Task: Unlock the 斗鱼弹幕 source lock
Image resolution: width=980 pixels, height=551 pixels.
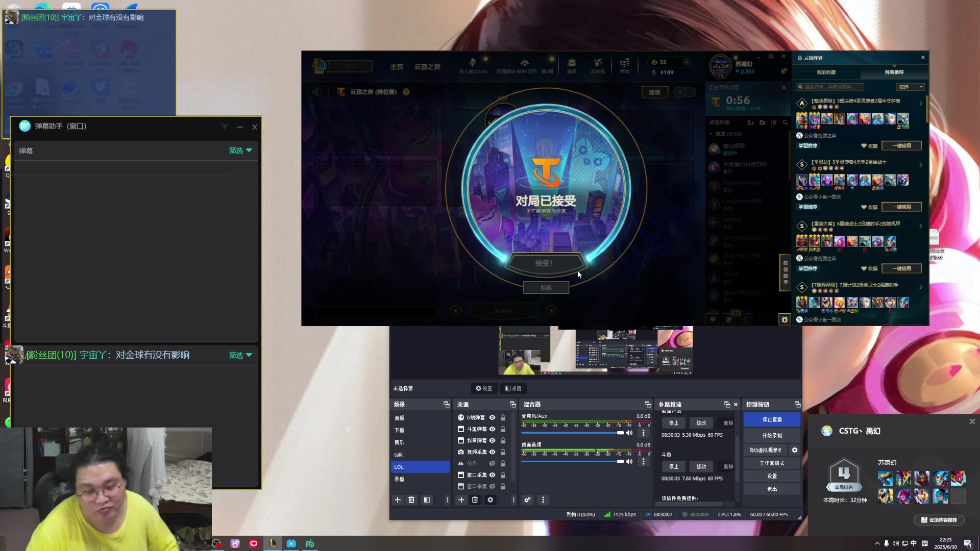Action: (503, 429)
